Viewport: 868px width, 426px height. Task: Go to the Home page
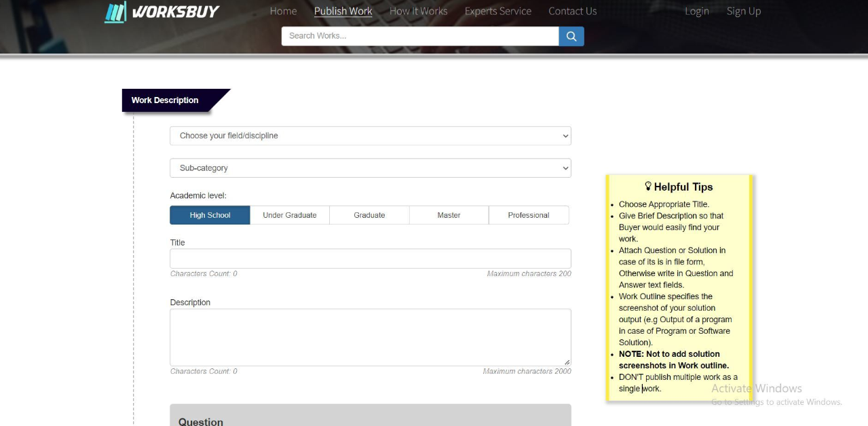point(283,11)
